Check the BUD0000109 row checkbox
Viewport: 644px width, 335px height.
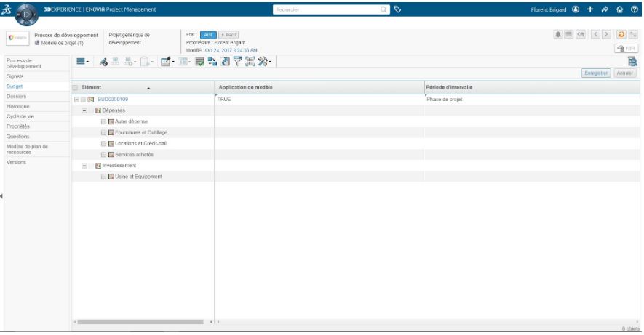pyautogui.click(x=84, y=100)
